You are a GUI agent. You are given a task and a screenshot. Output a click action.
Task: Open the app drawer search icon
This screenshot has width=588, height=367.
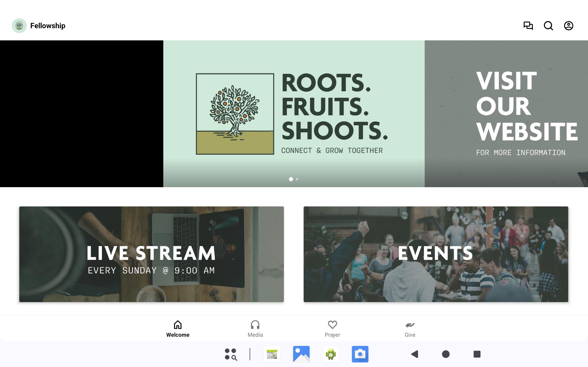[x=231, y=354]
